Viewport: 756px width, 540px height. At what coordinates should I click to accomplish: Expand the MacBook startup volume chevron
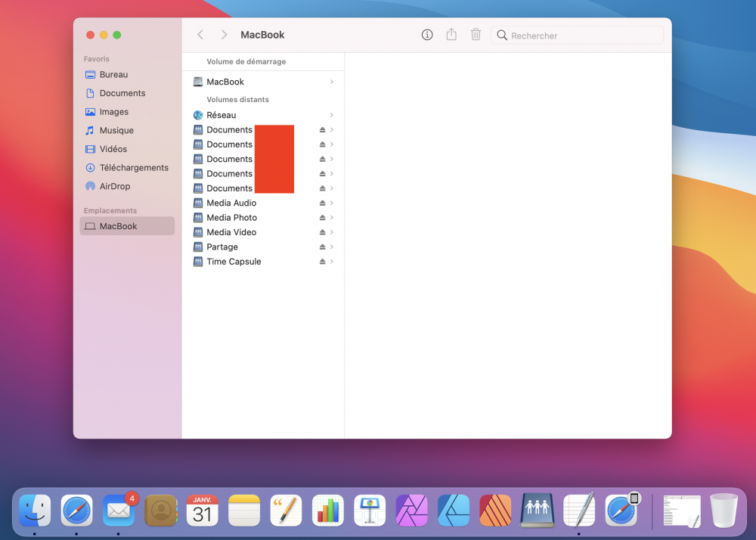coord(332,82)
